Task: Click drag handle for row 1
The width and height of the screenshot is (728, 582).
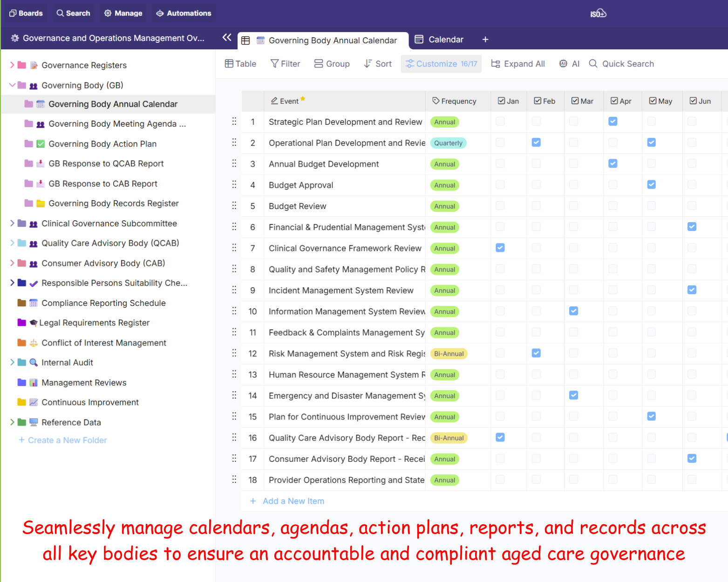Action: pyautogui.click(x=234, y=122)
